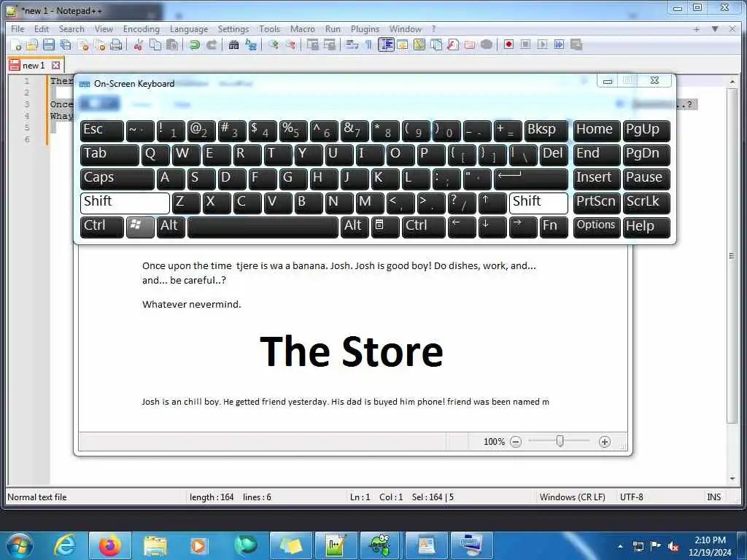Image resolution: width=747 pixels, height=560 pixels.
Task: Open the Windows Start button
Action: pyautogui.click(x=20, y=545)
